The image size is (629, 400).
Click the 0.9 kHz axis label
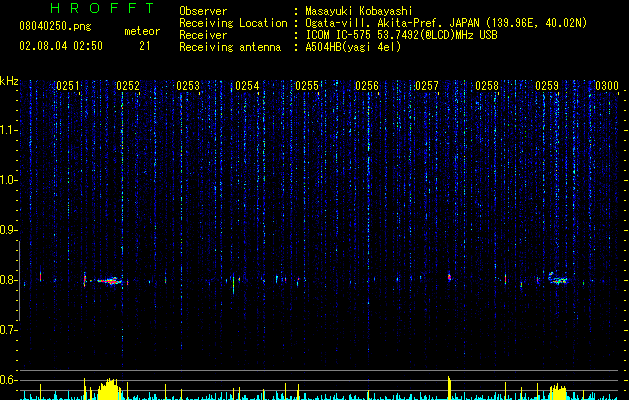(8, 230)
